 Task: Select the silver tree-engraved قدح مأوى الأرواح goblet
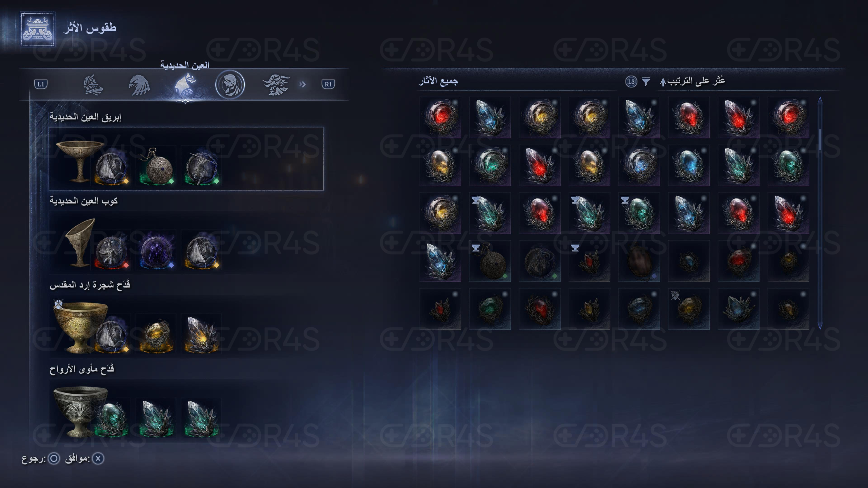(80, 411)
